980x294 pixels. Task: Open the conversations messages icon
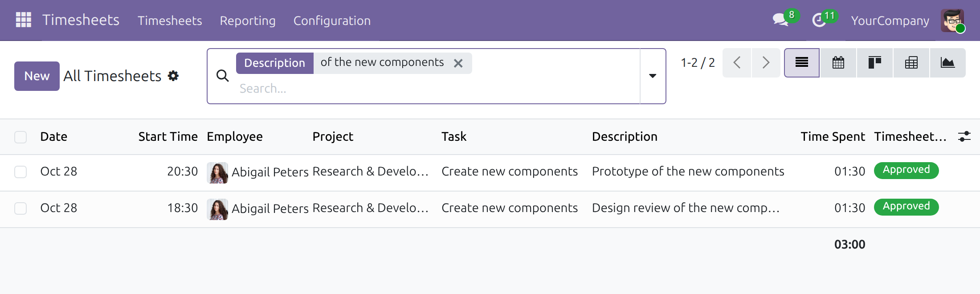(781, 20)
